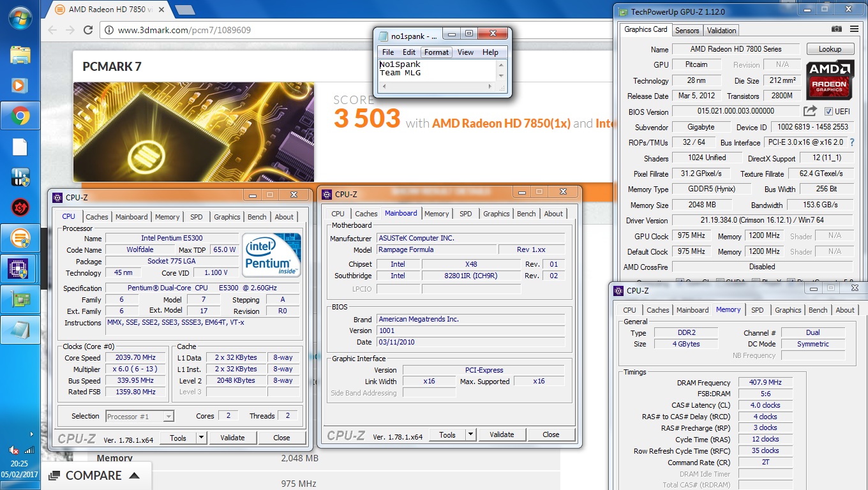Open the Notepad Edit menu
Image resolution: width=868 pixels, height=490 pixels.
tap(409, 52)
